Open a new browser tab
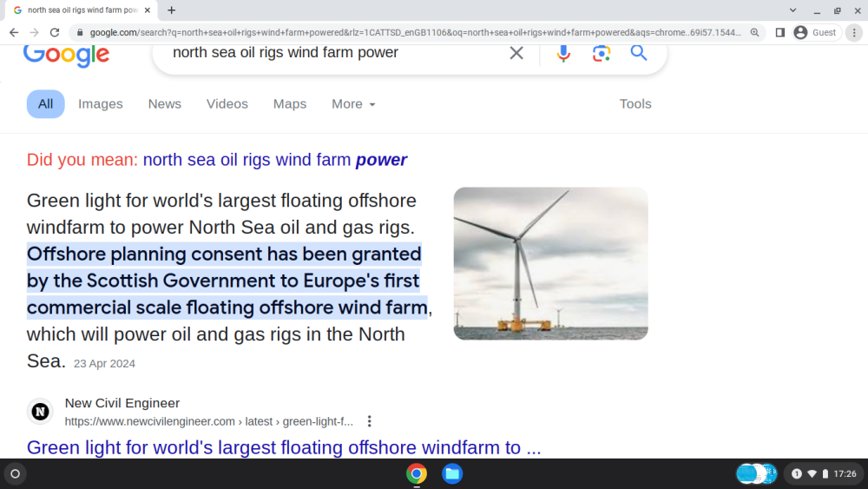The width and height of the screenshot is (868, 489). coord(172,10)
